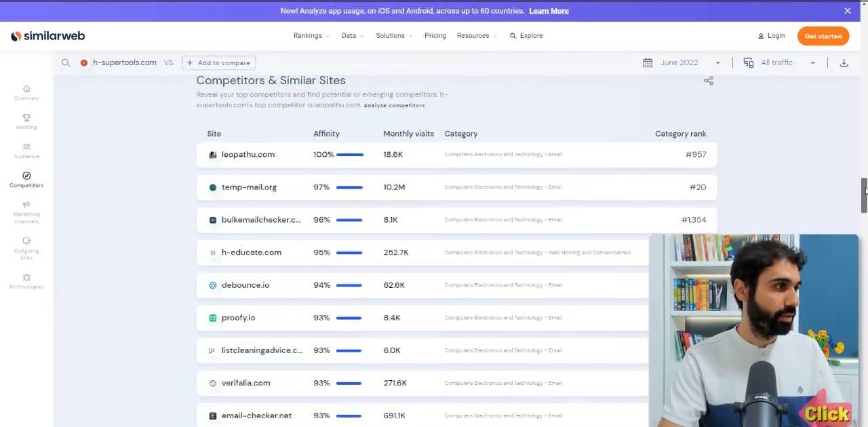Click the verifalia.com favicon
The width and height of the screenshot is (868, 427).
(x=213, y=383)
